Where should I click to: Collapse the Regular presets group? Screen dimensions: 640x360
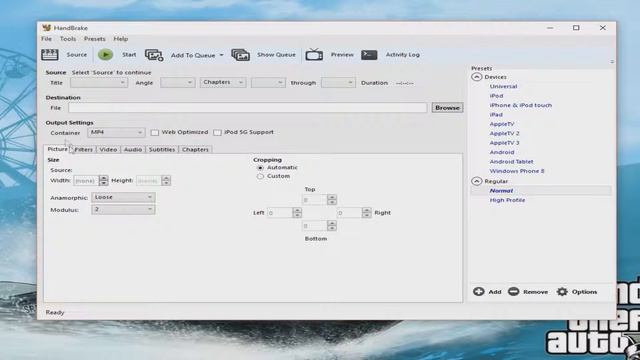tap(477, 181)
